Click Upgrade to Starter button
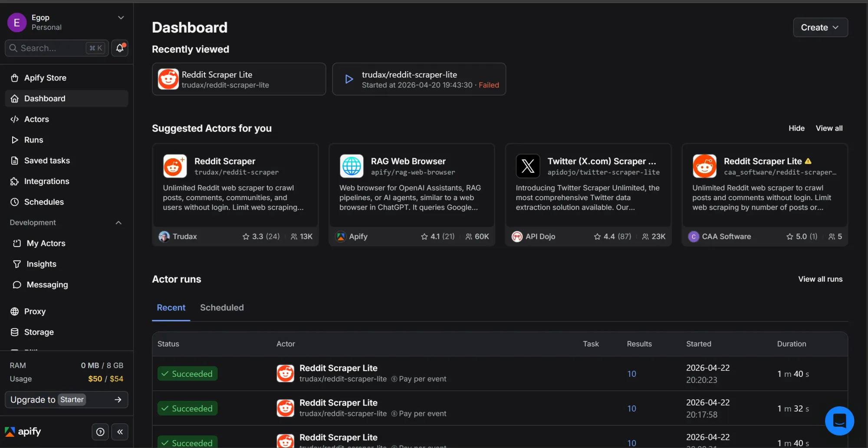This screenshot has width=868, height=448. coord(66,399)
